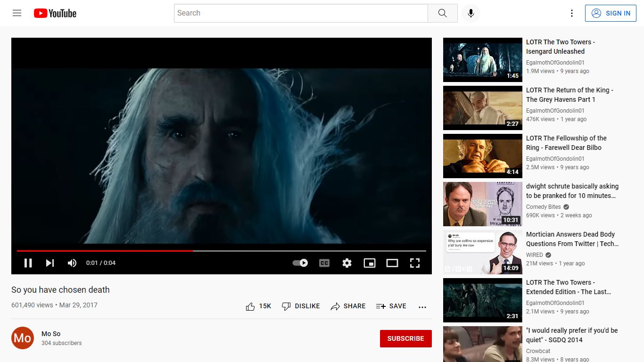This screenshot has width=644, height=362.
Task: Open the SGDQ 2014 video thumbnail
Action: [x=483, y=344]
